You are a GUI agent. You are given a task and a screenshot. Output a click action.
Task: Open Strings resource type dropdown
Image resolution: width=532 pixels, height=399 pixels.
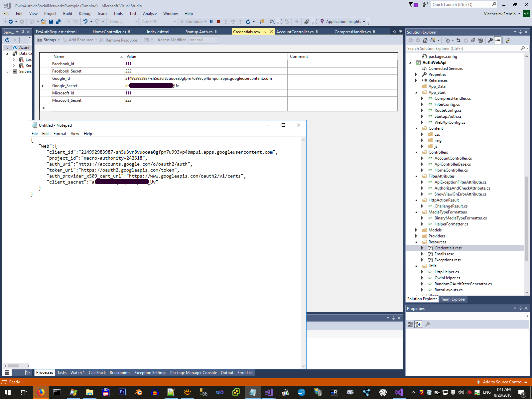click(49, 40)
